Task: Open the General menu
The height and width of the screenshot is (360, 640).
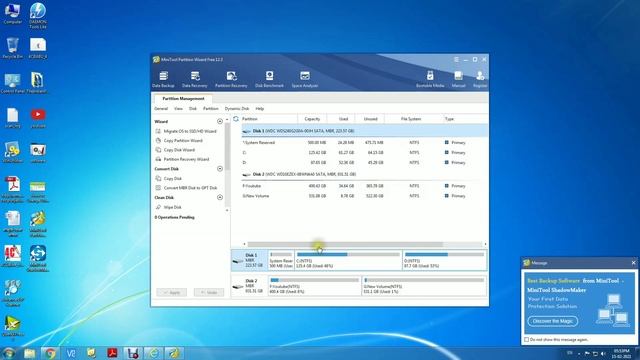Action: tap(161, 109)
